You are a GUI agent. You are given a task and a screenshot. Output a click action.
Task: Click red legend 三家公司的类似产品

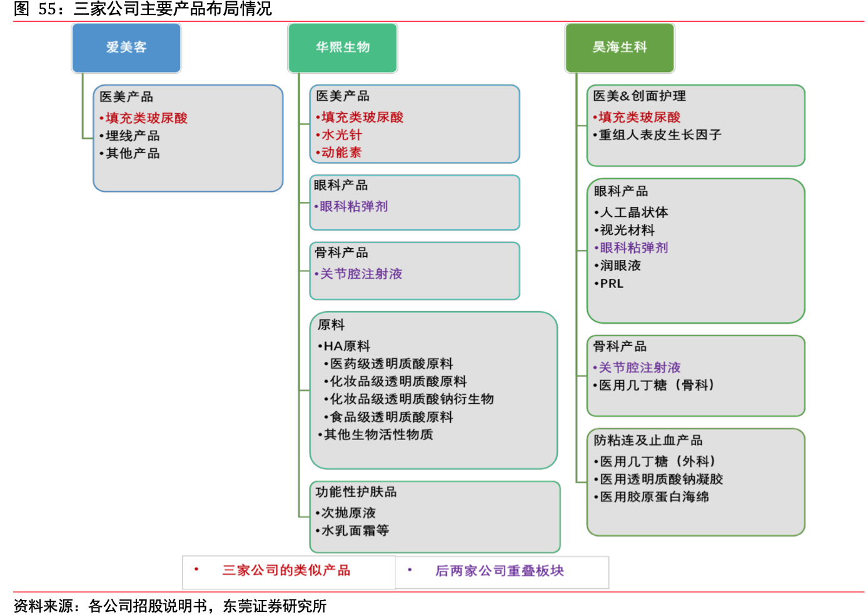pos(286,570)
